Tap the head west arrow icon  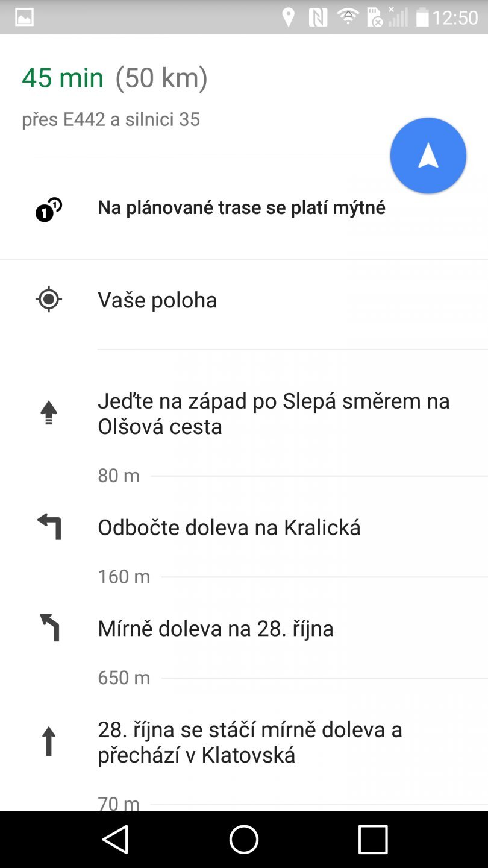pos(49,414)
